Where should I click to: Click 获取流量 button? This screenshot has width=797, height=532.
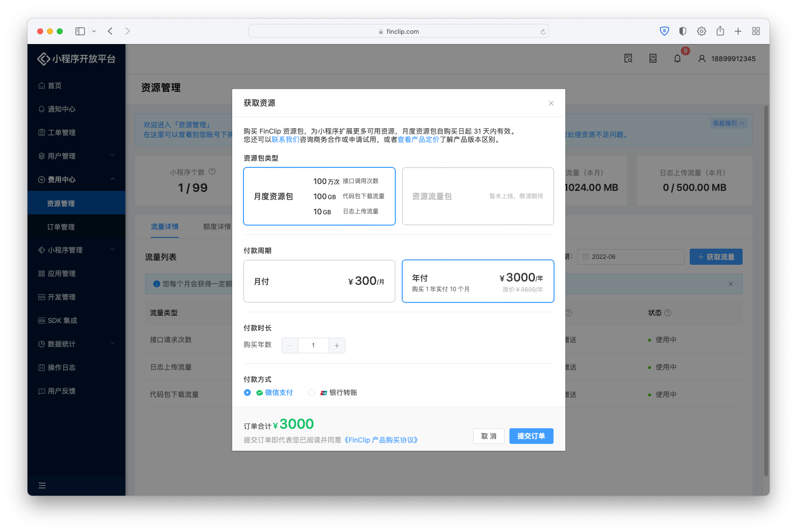coord(716,257)
